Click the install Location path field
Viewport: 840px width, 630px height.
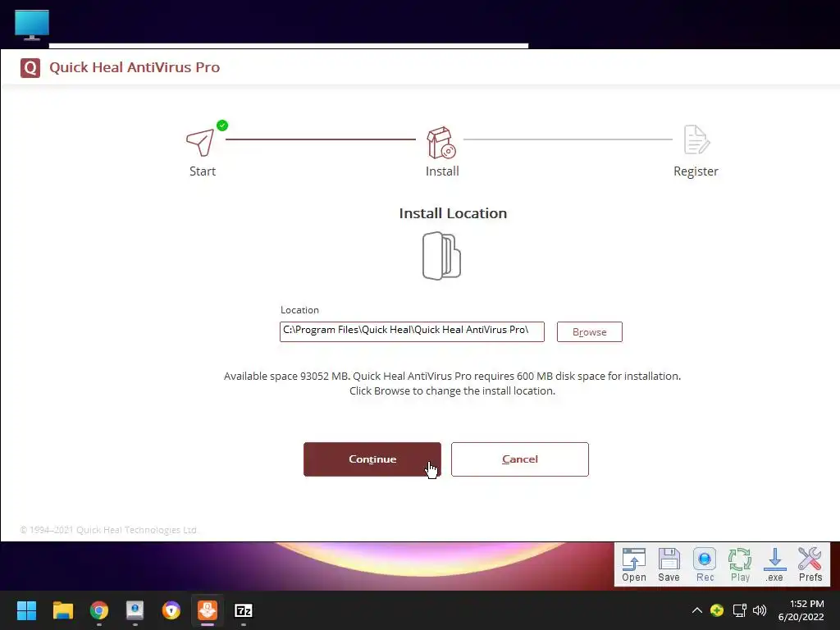[x=412, y=331]
